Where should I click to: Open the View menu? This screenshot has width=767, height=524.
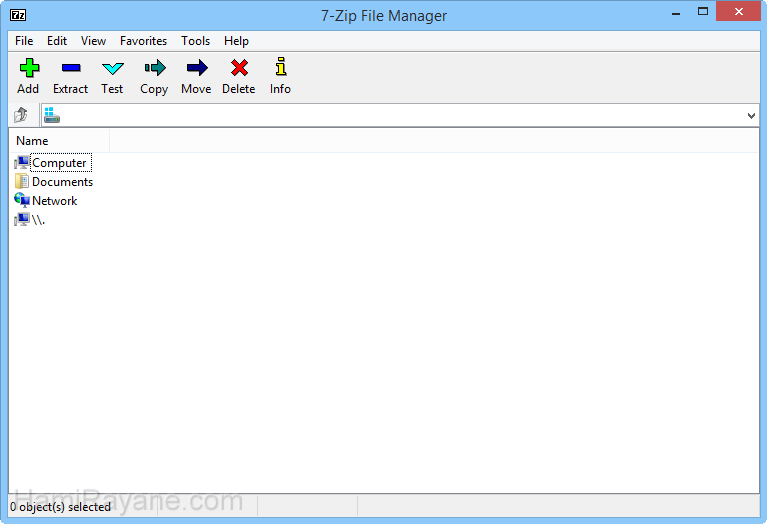click(93, 41)
